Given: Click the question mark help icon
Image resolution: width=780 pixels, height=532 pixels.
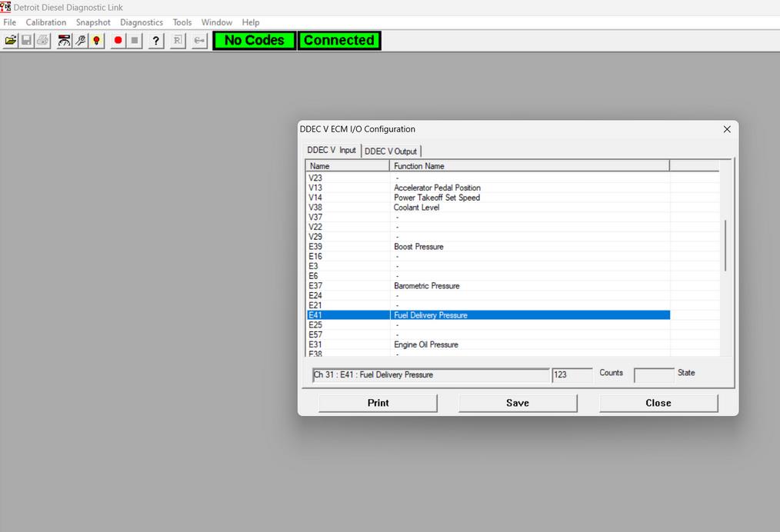Looking at the screenshot, I should click(x=156, y=41).
